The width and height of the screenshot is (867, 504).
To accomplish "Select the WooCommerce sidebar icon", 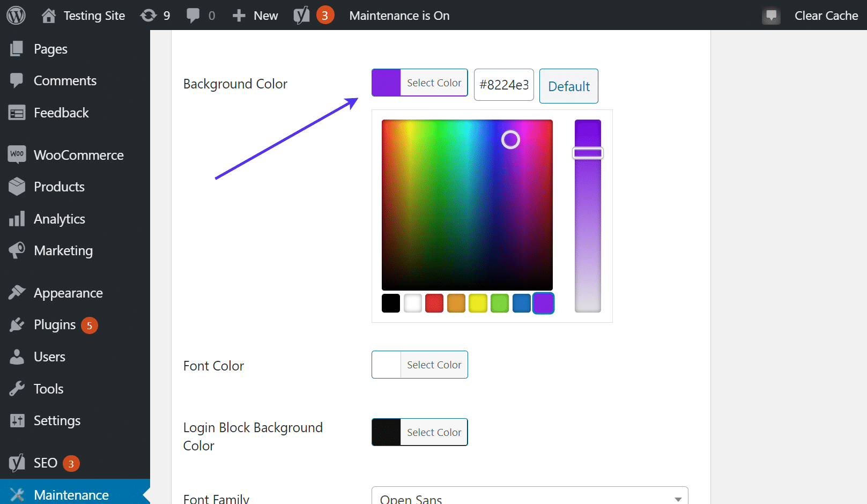I will pos(17,154).
